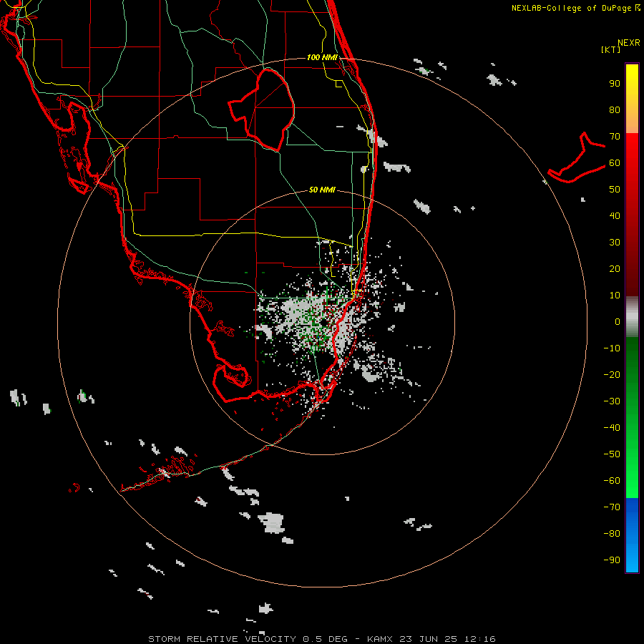Click the 23 JUN 25 date text
This screenshot has width=644, height=644.
(428, 639)
